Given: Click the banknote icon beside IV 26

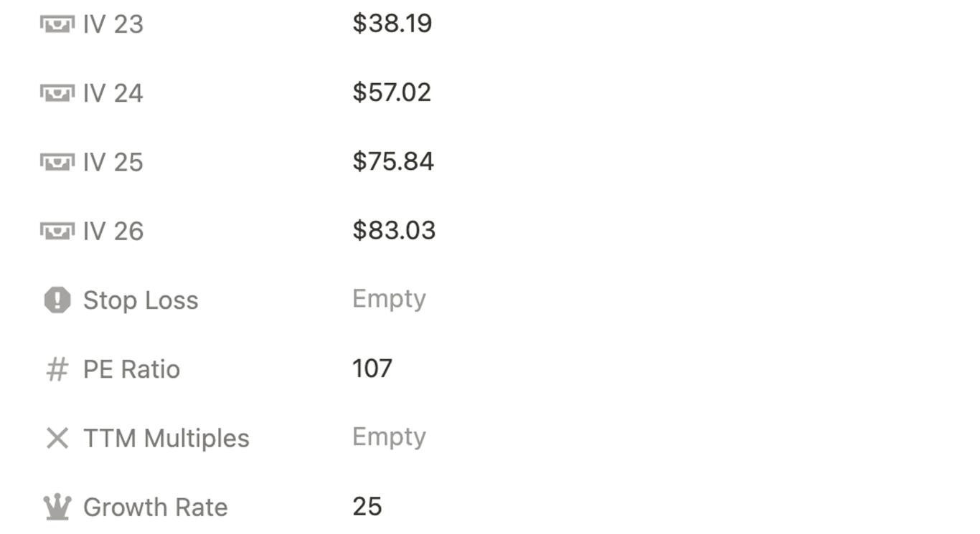Looking at the screenshot, I should (57, 231).
